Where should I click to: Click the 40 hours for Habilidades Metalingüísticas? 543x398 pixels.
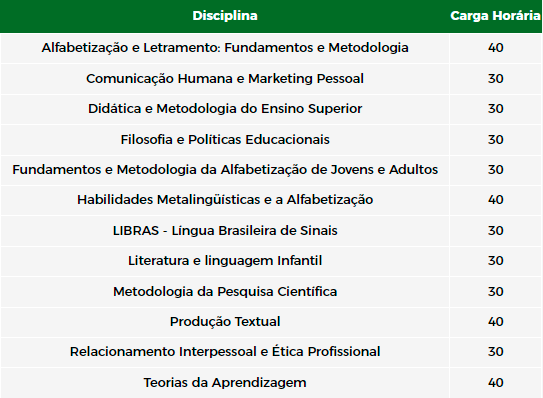click(x=496, y=200)
